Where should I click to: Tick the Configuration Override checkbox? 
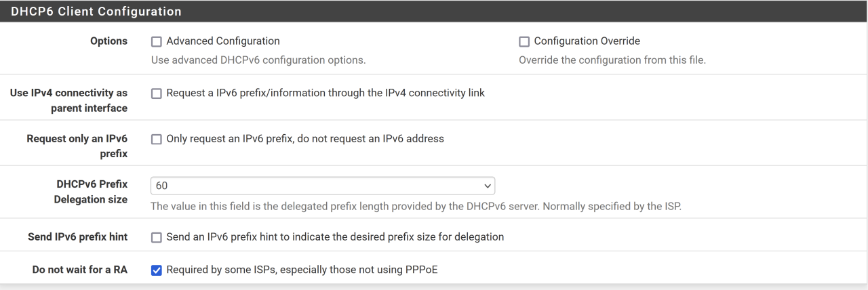pos(524,42)
